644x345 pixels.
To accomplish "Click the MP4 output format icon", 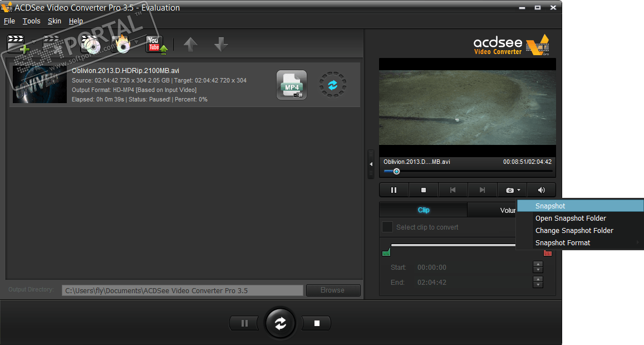I will point(292,85).
